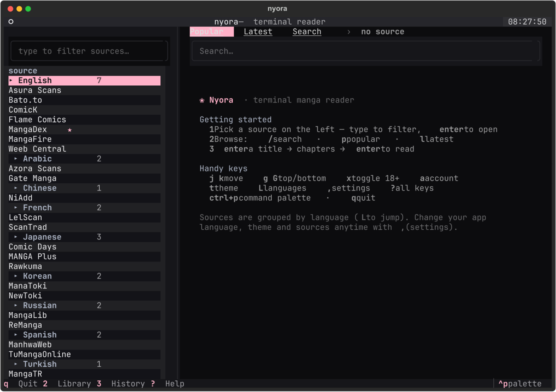
Task: Click the nyora window title text
Action: (277, 9)
